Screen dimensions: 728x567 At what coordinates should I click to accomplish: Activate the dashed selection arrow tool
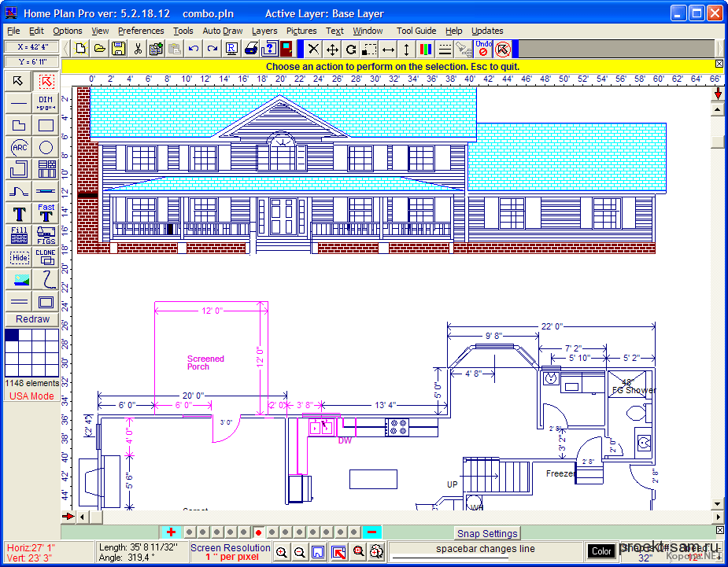click(x=46, y=81)
